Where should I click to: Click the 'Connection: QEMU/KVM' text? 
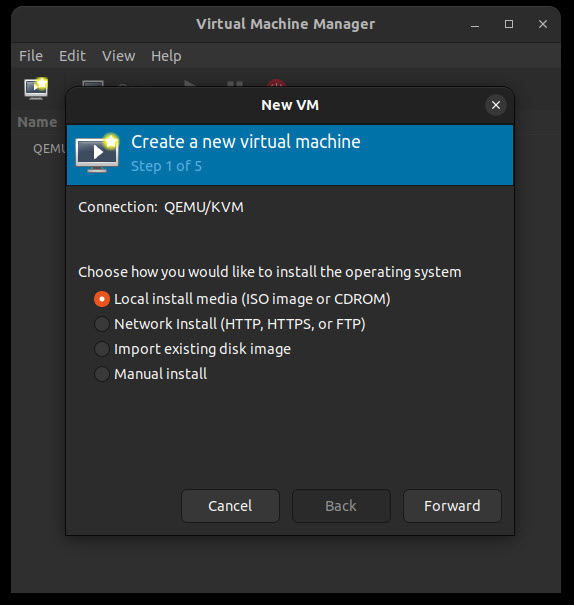(x=161, y=207)
